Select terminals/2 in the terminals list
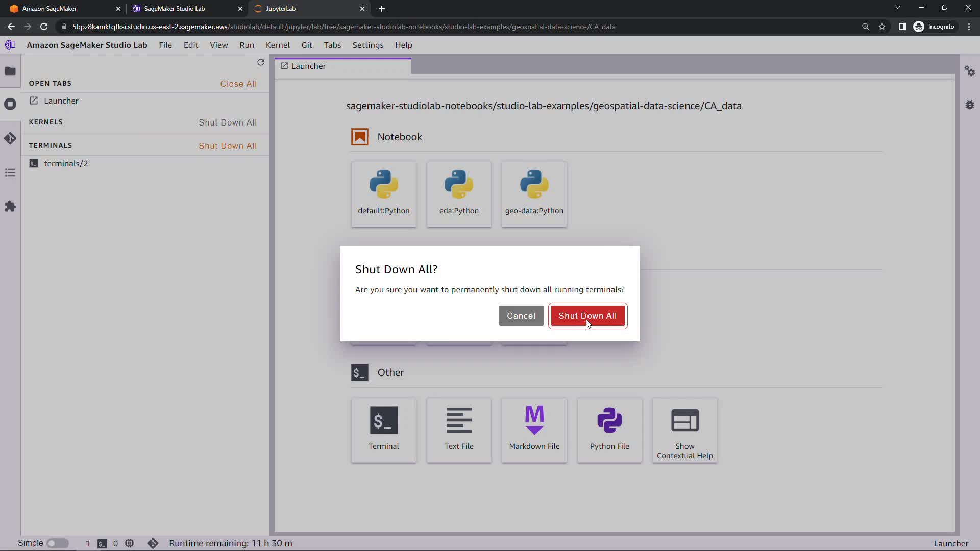Screen dimensions: 980x551 (66, 163)
